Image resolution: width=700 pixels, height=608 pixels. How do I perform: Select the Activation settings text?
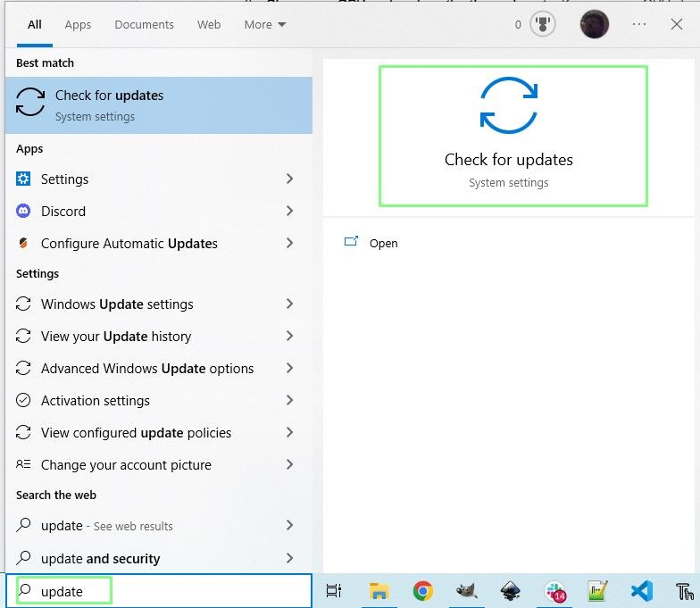[95, 401]
